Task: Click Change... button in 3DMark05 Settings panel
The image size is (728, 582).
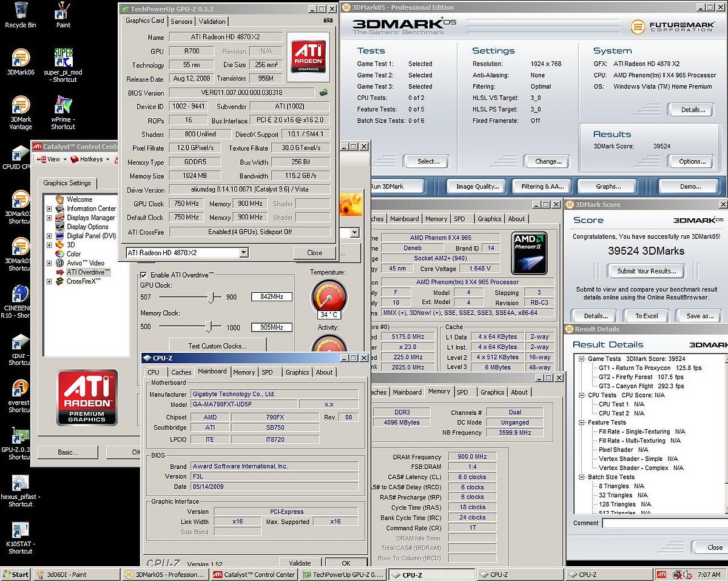Action: [x=548, y=161]
